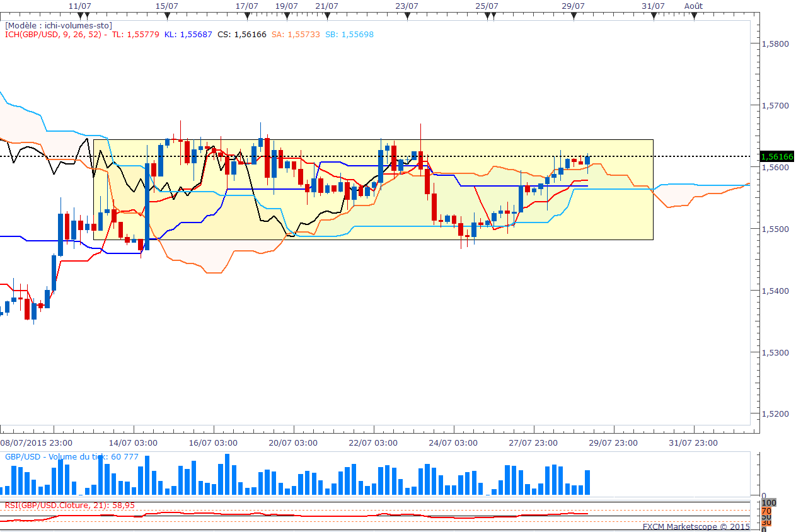Click the 19/07 top axis marker
This screenshot has width=796, height=532.
click(287, 16)
